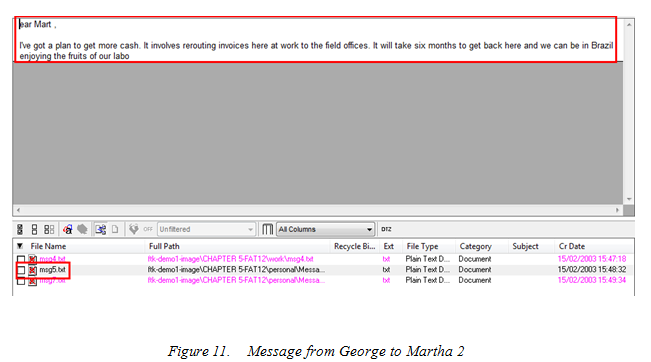Click the up arrow of the viewer vertical scrollbar
The image size is (651, 362).
(629, 25)
